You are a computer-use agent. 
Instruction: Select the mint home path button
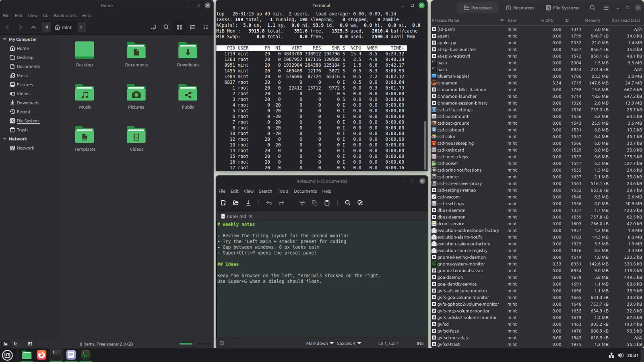point(64,27)
